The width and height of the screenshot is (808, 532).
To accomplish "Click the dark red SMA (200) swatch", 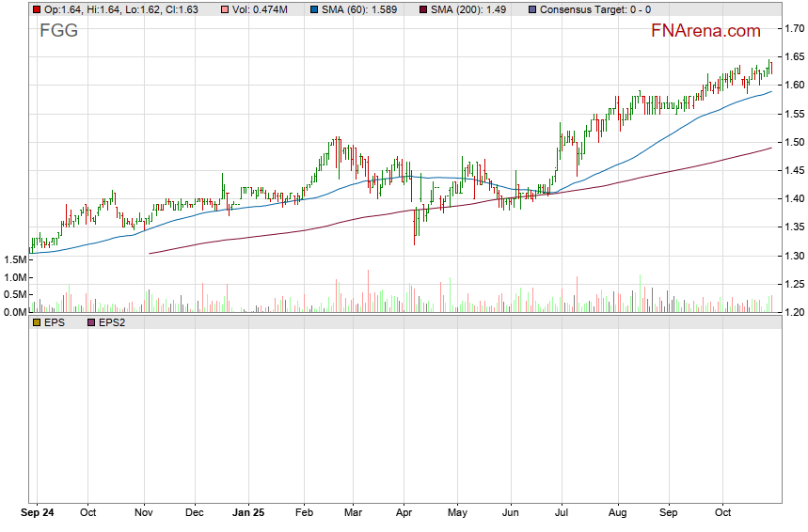I will [x=423, y=9].
